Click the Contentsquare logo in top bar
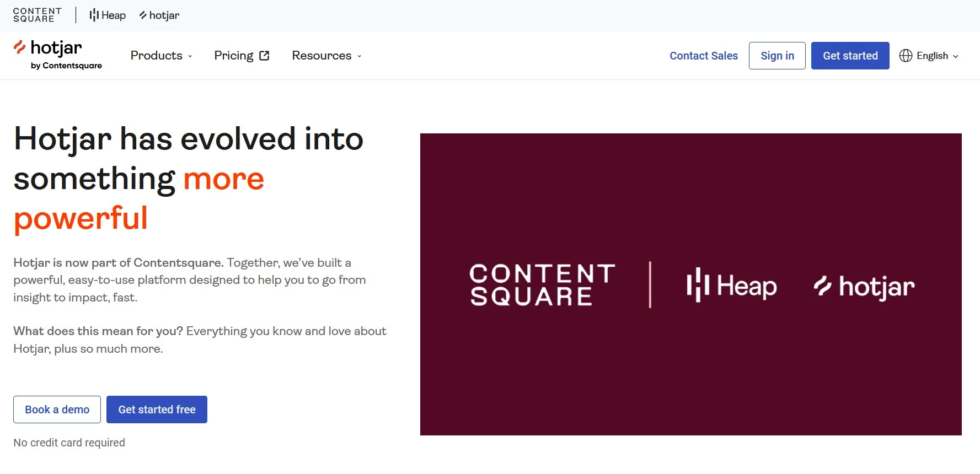Screen dimensions: 980x474 [x=37, y=15]
